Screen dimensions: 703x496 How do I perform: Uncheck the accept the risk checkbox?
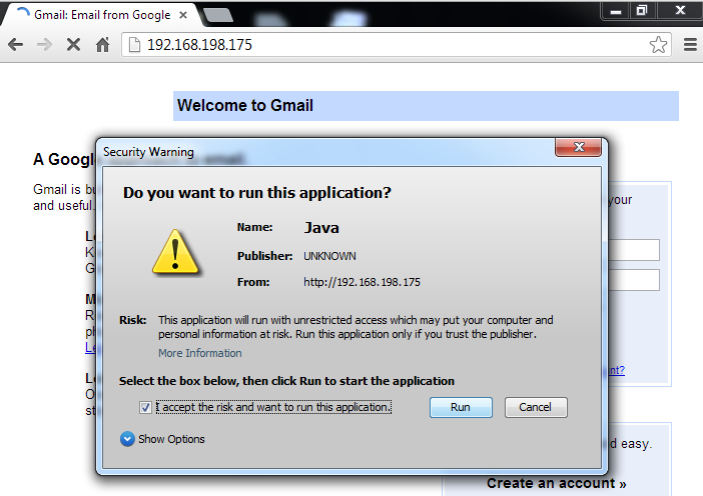click(145, 407)
